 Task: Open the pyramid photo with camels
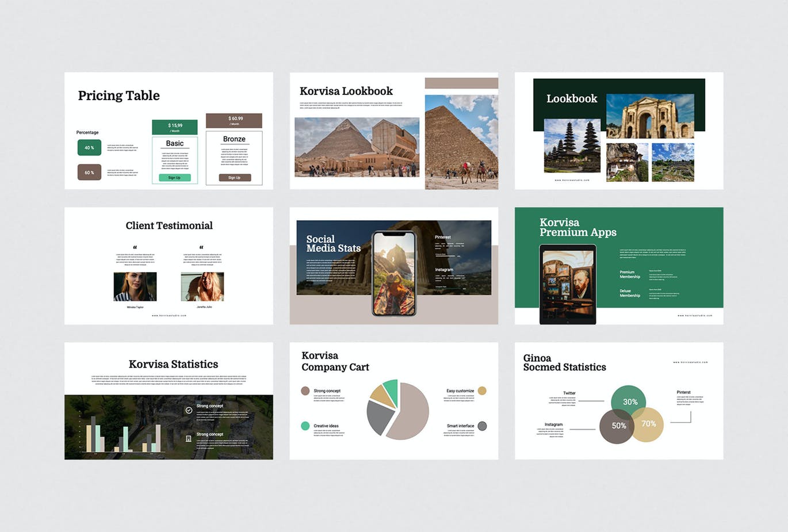461,142
